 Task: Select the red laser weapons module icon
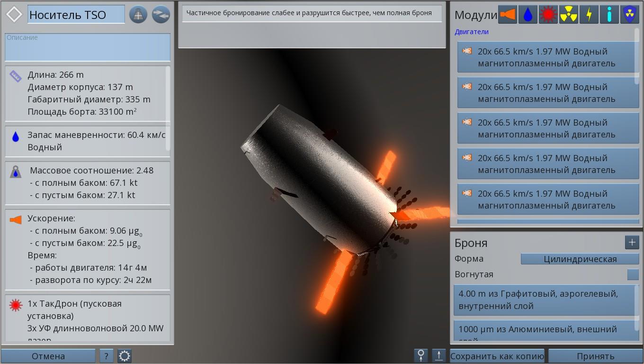(x=548, y=15)
